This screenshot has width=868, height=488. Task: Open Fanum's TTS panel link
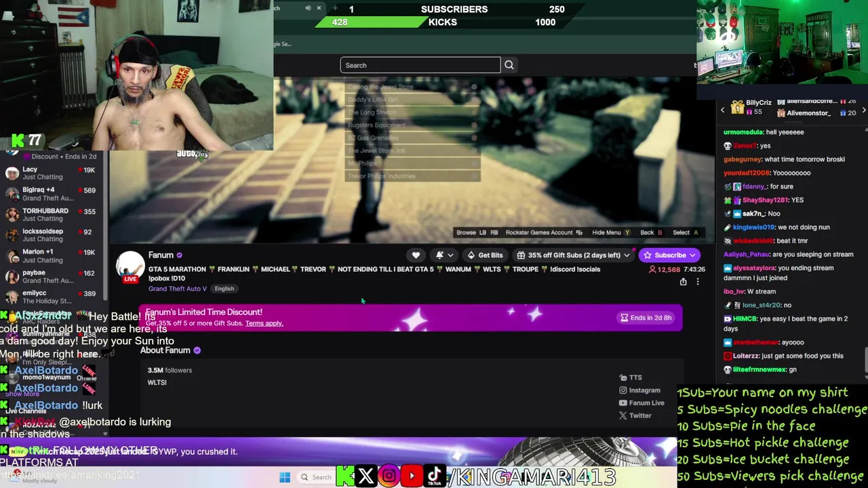coord(631,378)
